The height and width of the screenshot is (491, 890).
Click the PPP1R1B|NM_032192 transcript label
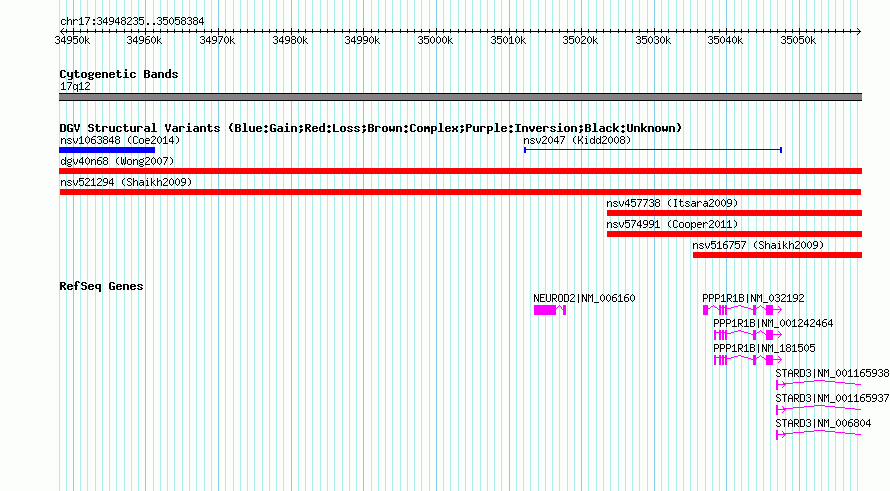(753, 298)
